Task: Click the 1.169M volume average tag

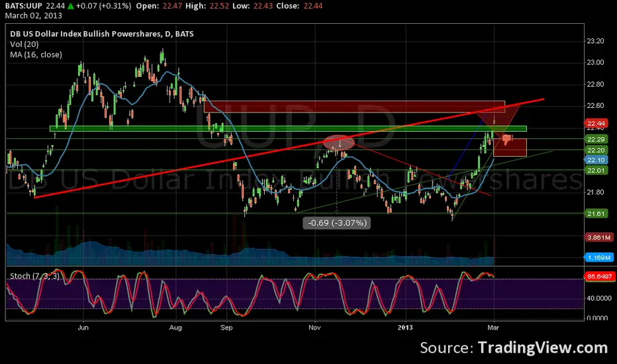Action: (599, 257)
